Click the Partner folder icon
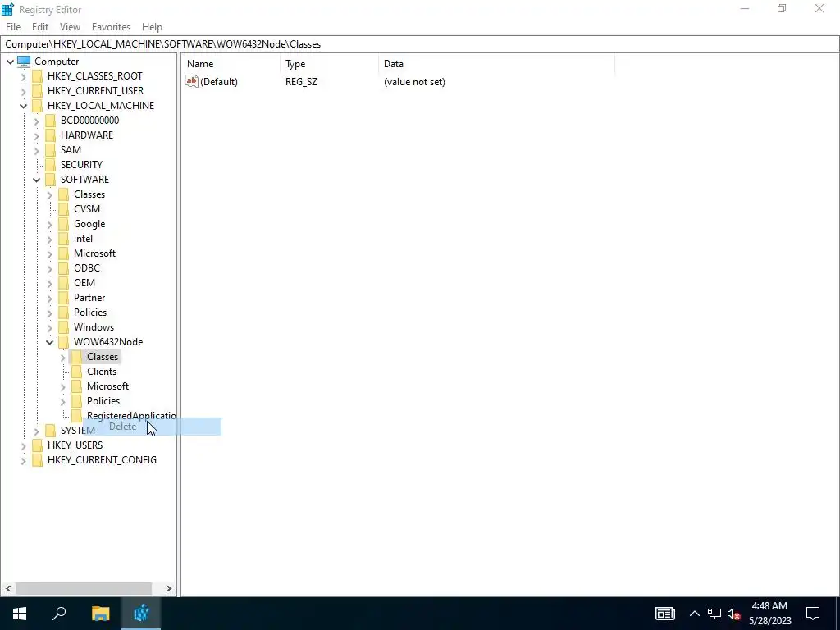Viewport: 840px width, 630px height. (x=63, y=297)
